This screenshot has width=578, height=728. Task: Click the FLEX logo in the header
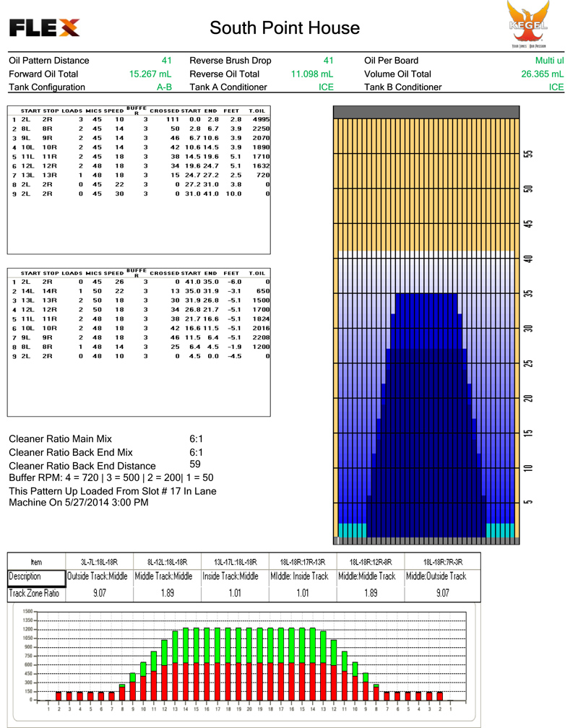tap(44, 28)
